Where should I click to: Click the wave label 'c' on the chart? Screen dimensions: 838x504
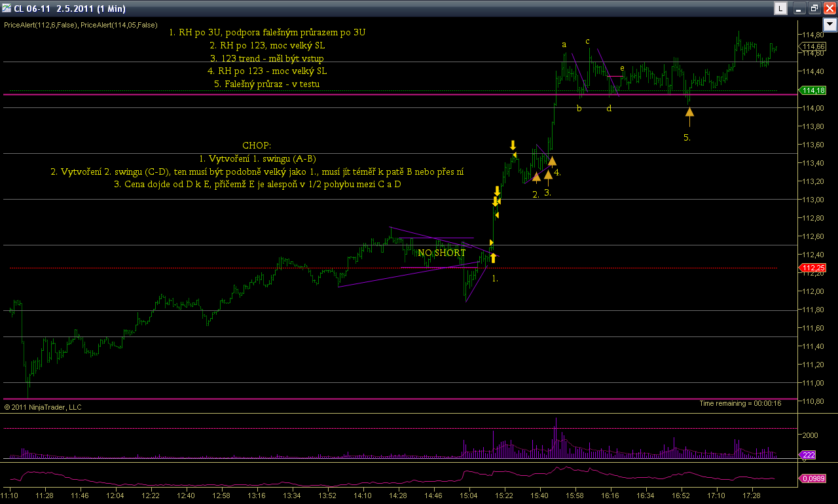pos(587,41)
